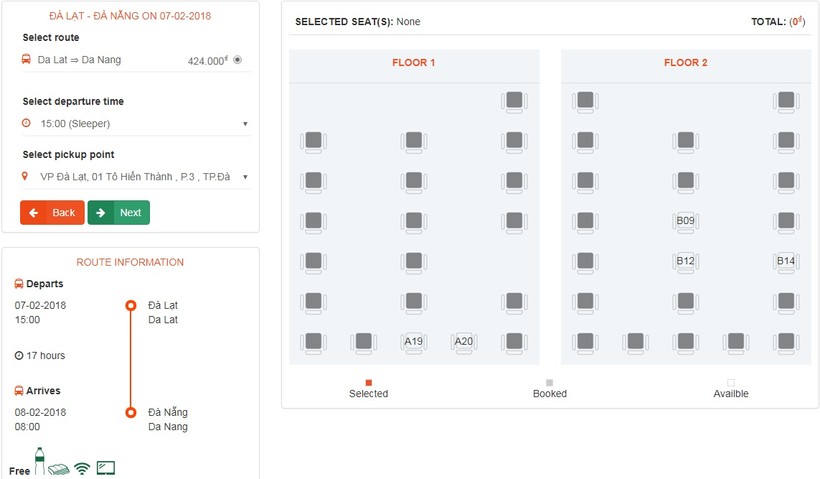Proceed with the green Next button
The height and width of the screenshot is (479, 820).
click(119, 213)
